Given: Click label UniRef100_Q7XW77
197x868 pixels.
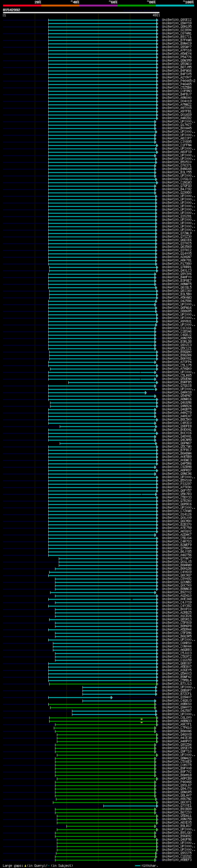Looking at the screenshot, I should pos(176,558).
